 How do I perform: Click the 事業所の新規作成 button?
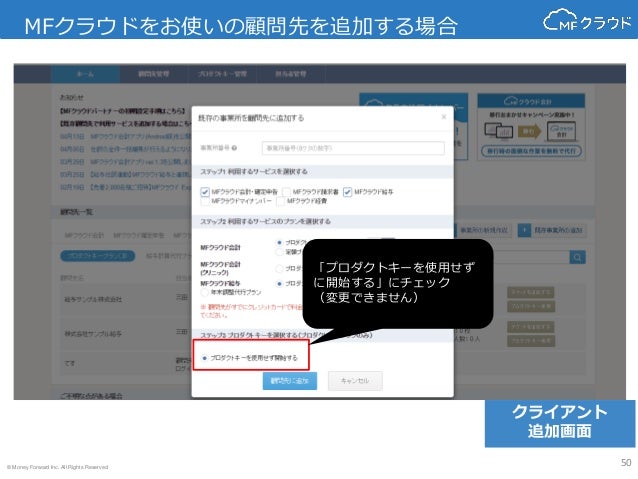tap(483, 230)
